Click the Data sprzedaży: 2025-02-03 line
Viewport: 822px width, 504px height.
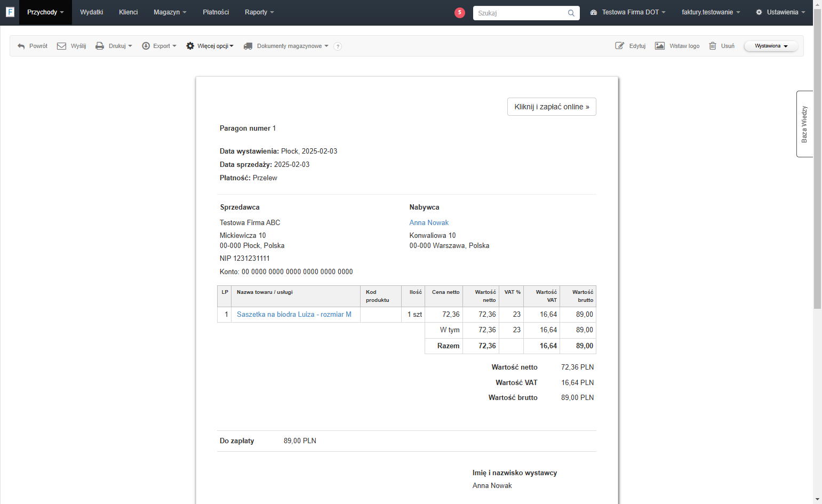click(x=265, y=164)
